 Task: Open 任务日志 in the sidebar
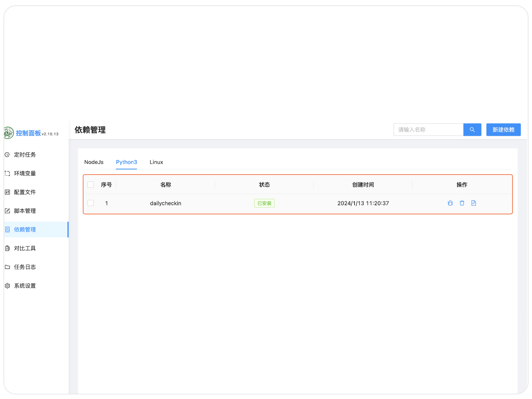coord(25,267)
